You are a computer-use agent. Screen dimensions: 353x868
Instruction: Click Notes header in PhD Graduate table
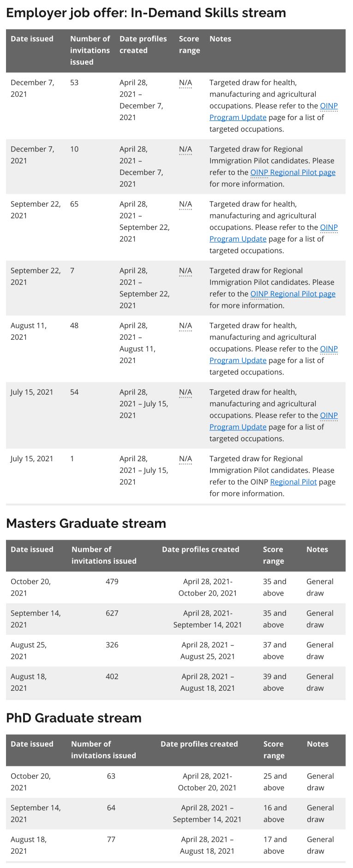click(317, 744)
